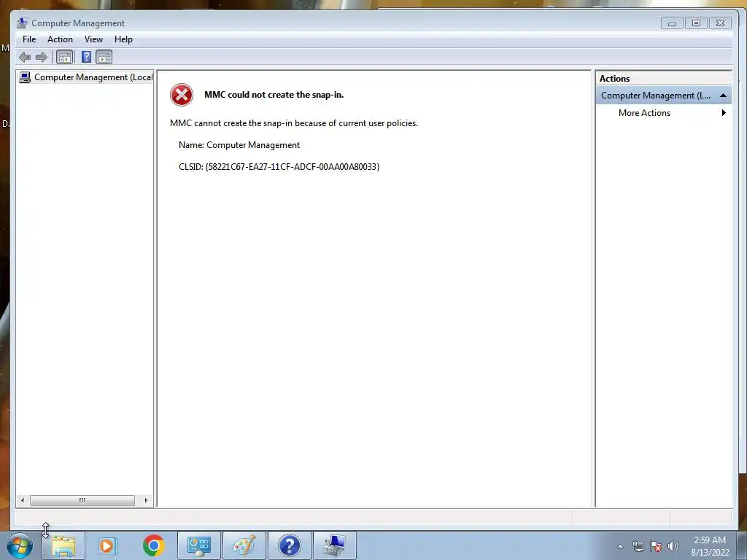Screen dimensions: 747x560
Task: Open the File menu
Action: pos(29,39)
